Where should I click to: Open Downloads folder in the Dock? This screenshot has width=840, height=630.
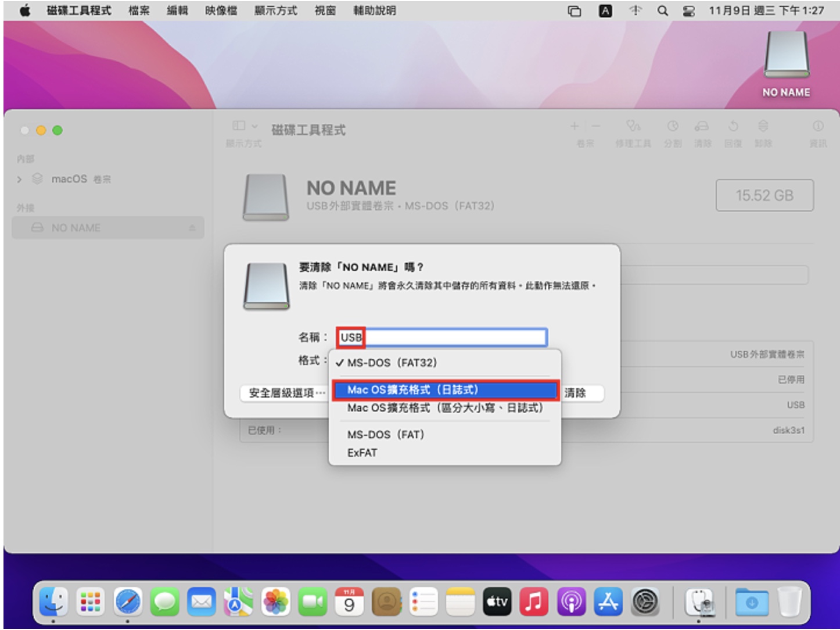(x=752, y=602)
